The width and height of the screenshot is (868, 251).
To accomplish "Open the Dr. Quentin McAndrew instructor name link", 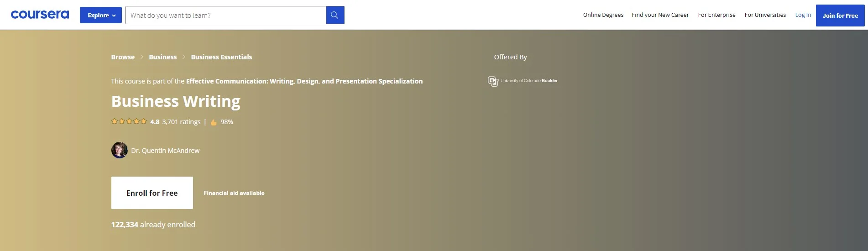I will (x=165, y=151).
